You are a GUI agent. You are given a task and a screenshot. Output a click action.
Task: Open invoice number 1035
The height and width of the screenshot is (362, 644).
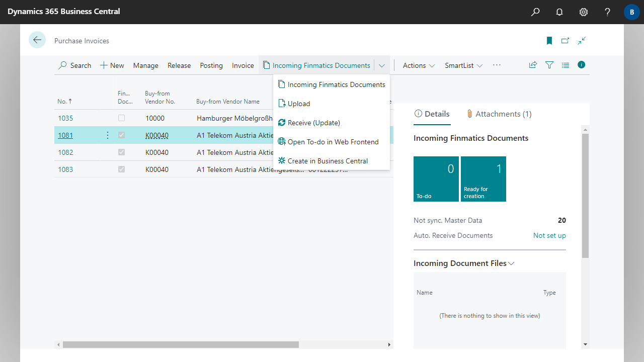(65, 118)
